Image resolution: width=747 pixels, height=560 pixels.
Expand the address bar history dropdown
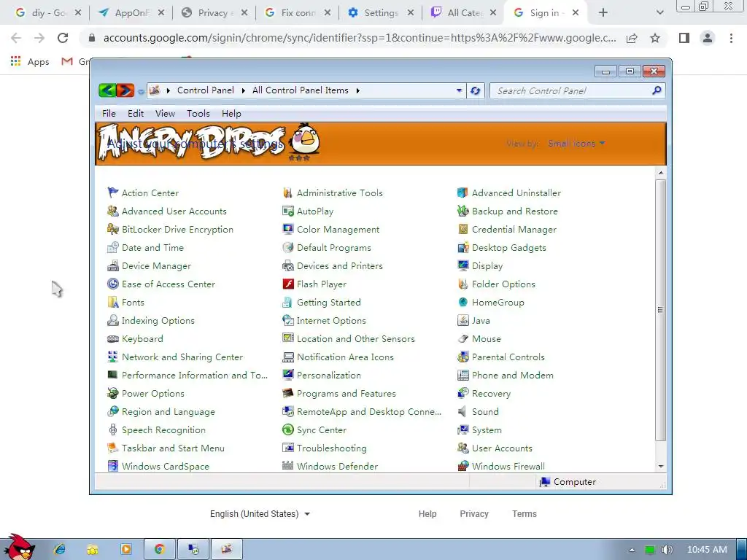[459, 90]
